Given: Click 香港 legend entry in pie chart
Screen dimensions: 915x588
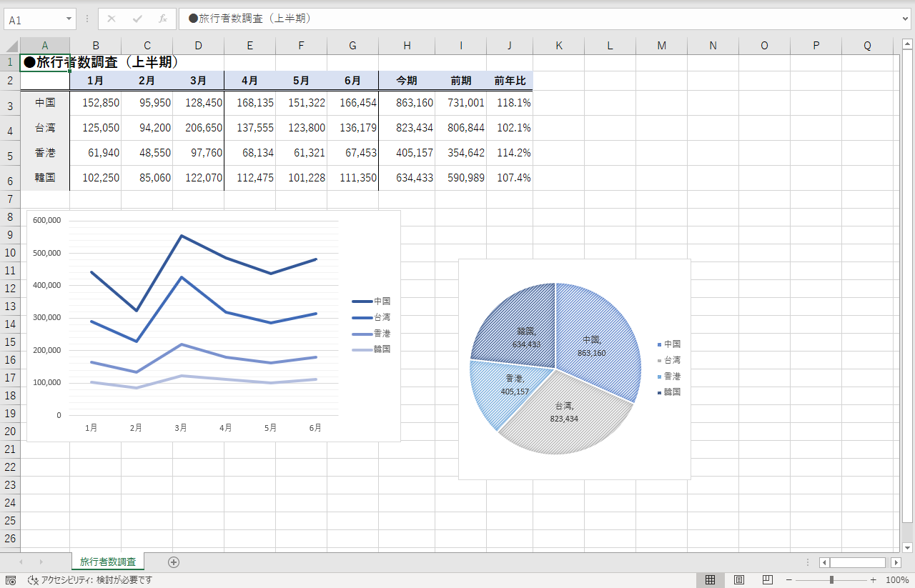Looking at the screenshot, I should point(669,377).
